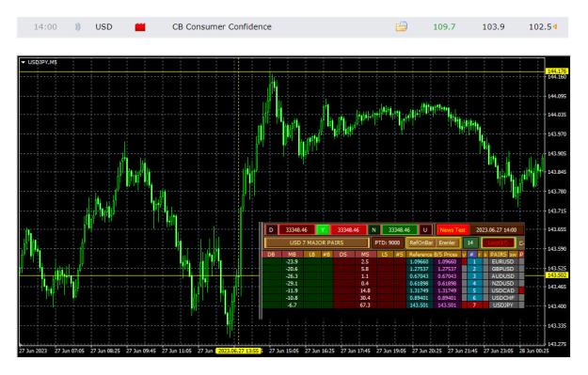The image size is (588, 375).
Task: Click the bright red 33348.46 field beside Y
Action: pyautogui.click(x=348, y=229)
